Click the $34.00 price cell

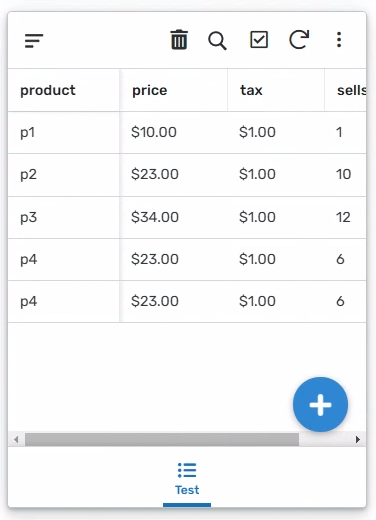coord(155,217)
